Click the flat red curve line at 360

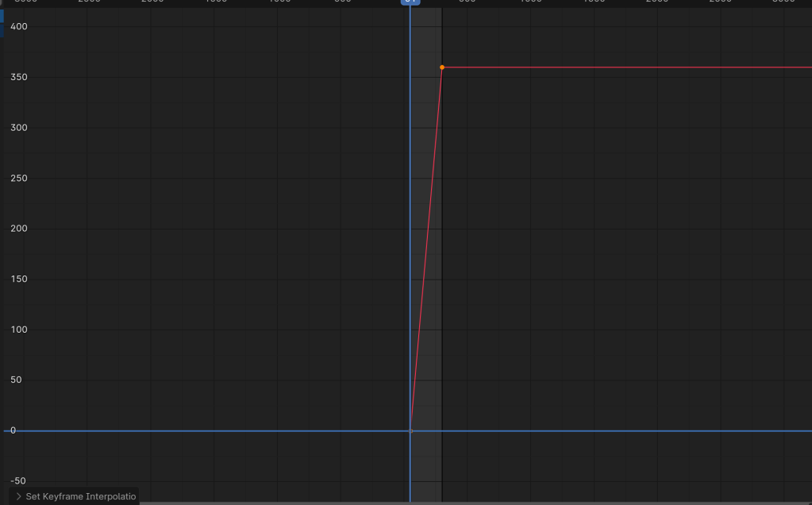pyautogui.click(x=627, y=67)
